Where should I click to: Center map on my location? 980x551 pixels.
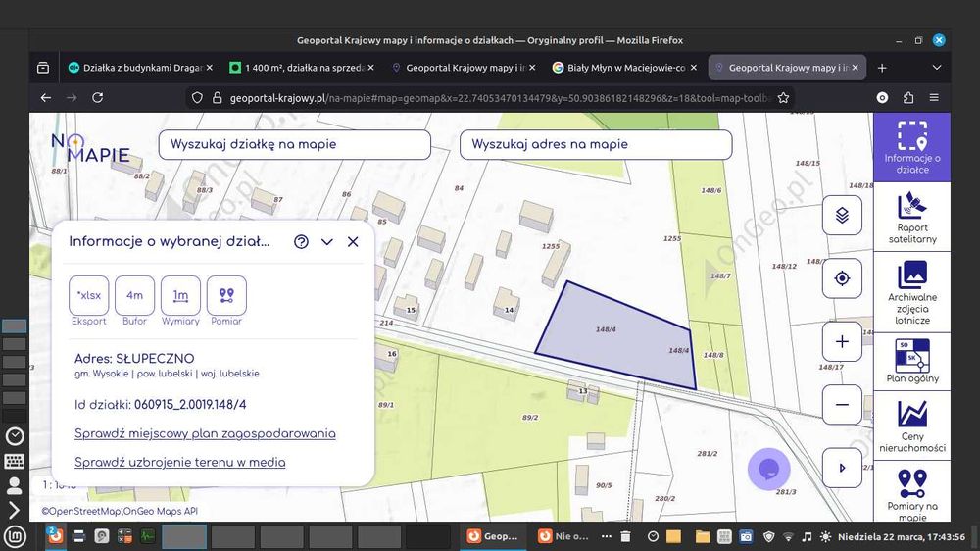pyautogui.click(x=842, y=278)
